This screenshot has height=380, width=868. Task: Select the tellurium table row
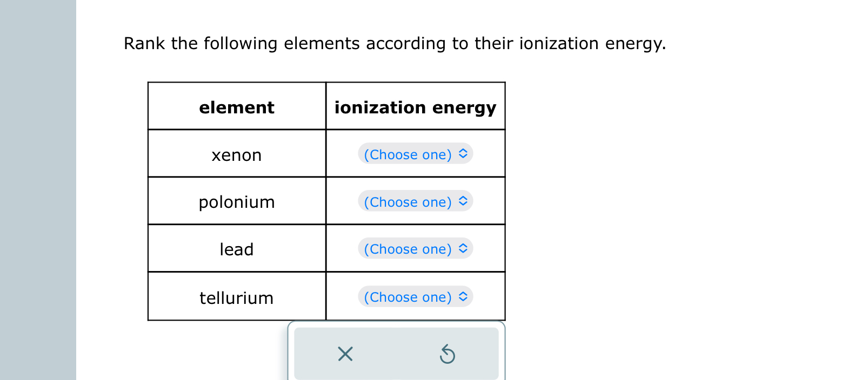237,298
